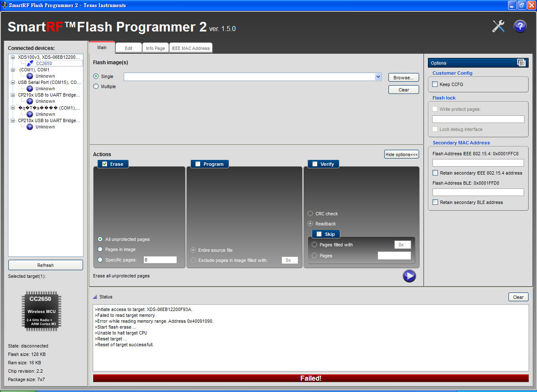
Task: Click the 'Flash size: 128 KB' text
Action: tap(27, 354)
